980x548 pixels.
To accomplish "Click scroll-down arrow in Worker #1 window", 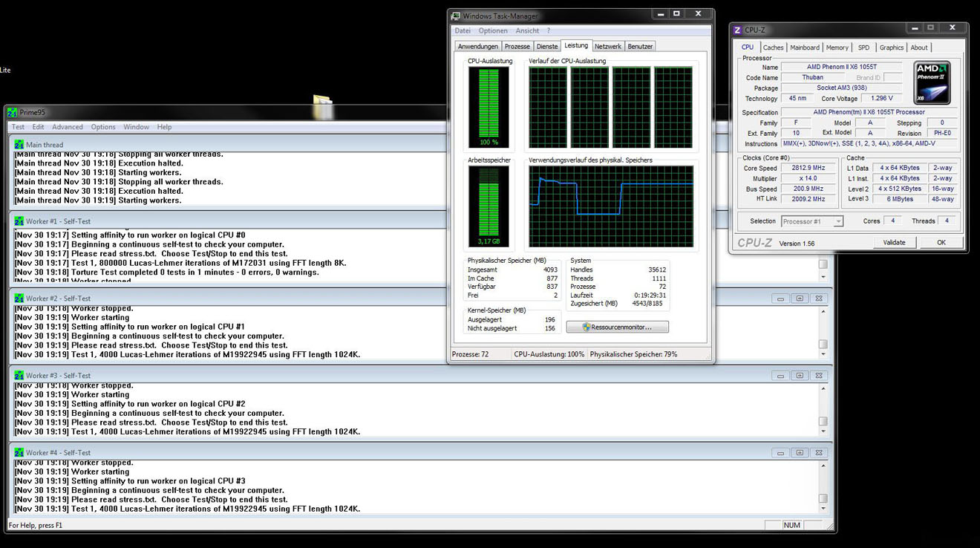I will click(x=823, y=277).
